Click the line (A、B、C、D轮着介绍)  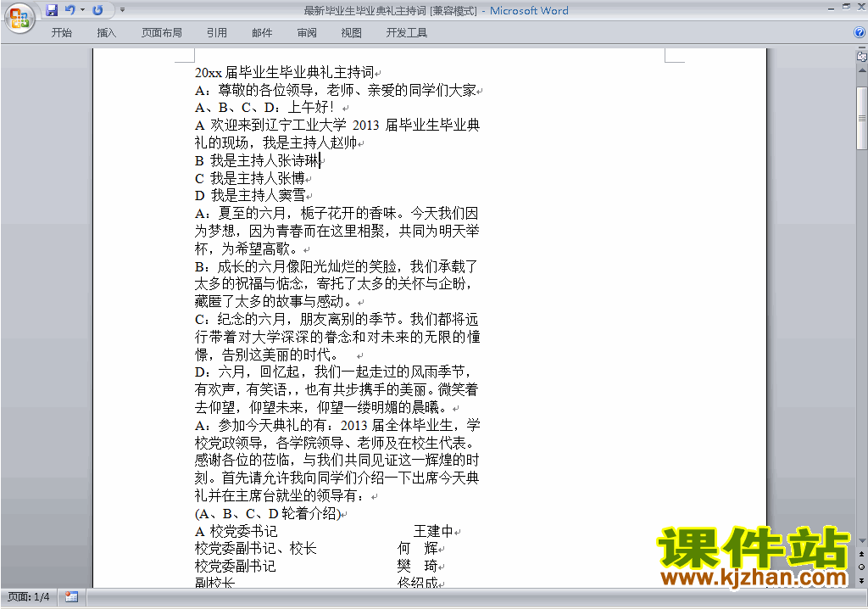click(x=268, y=514)
